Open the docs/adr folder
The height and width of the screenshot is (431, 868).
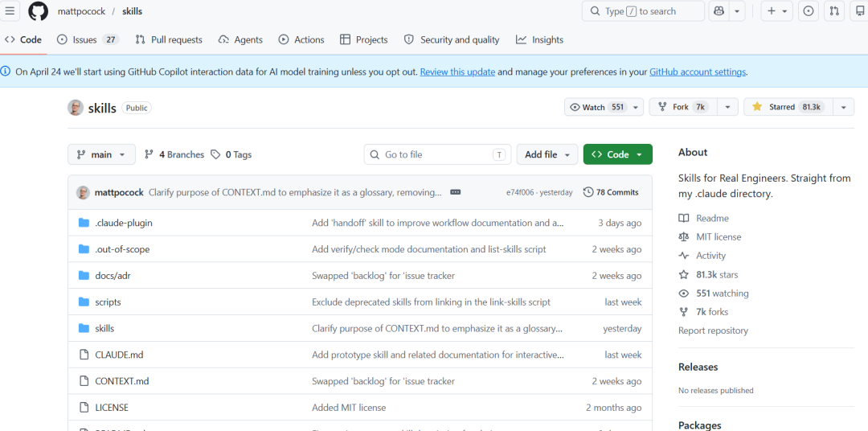pyautogui.click(x=115, y=276)
